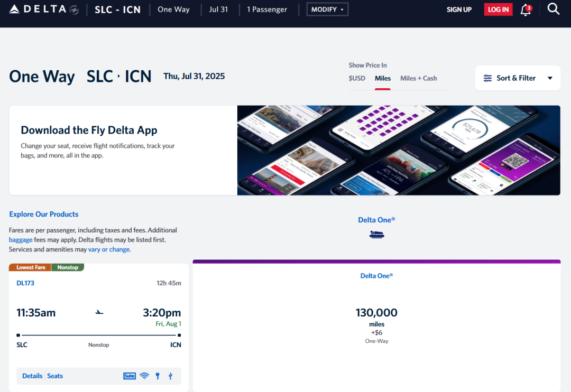
Task: Click the Wi-Fi amenity icon on DL173
Action: (x=144, y=376)
